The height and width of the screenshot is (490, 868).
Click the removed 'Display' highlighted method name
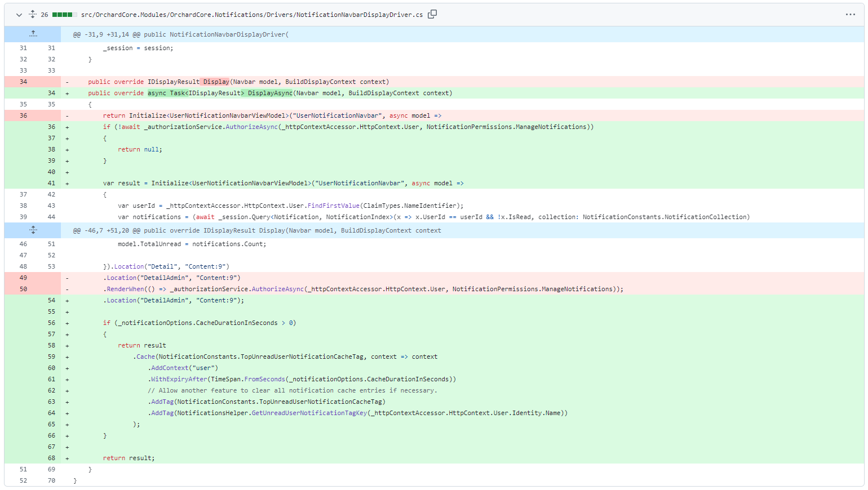(216, 82)
